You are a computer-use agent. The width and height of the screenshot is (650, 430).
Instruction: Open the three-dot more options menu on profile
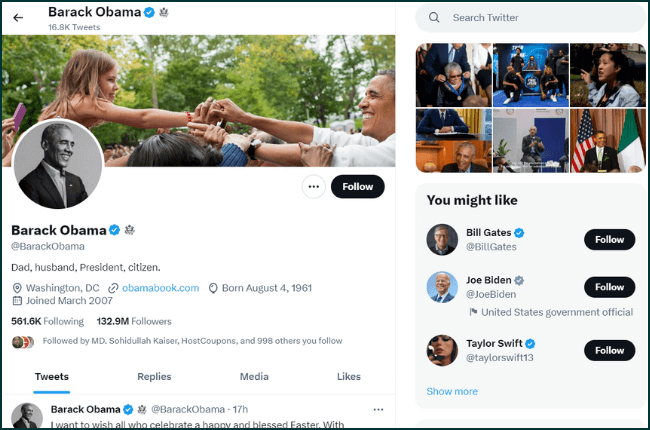click(313, 186)
